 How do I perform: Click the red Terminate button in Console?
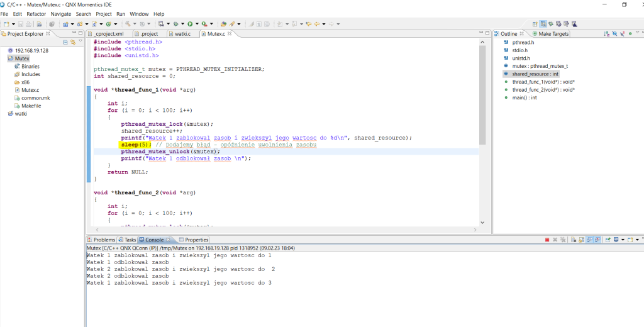pyautogui.click(x=547, y=240)
